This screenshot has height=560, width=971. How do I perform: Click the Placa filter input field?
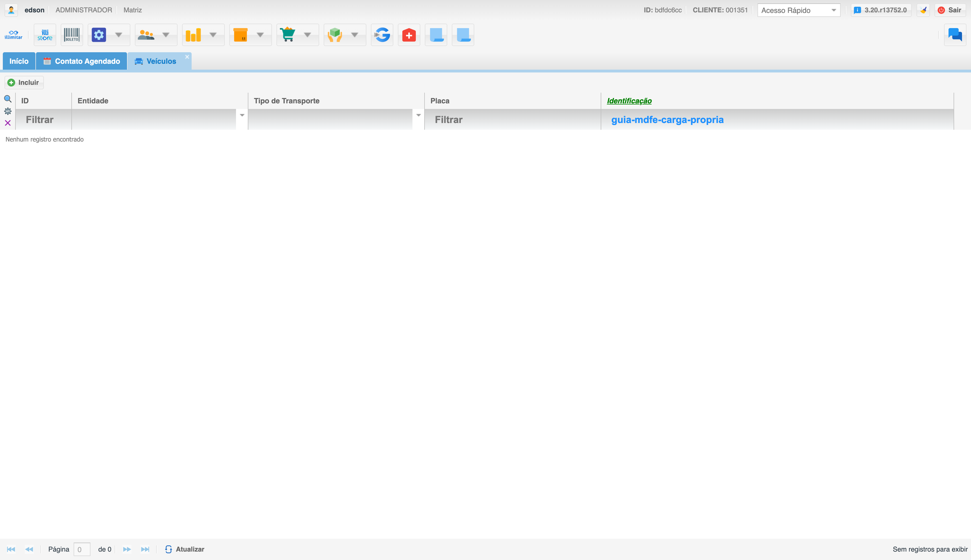click(x=512, y=120)
